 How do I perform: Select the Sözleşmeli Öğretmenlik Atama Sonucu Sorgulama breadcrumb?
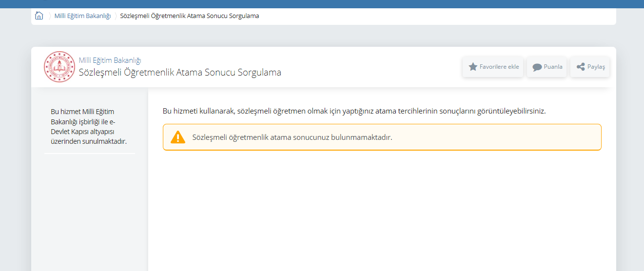tap(190, 16)
